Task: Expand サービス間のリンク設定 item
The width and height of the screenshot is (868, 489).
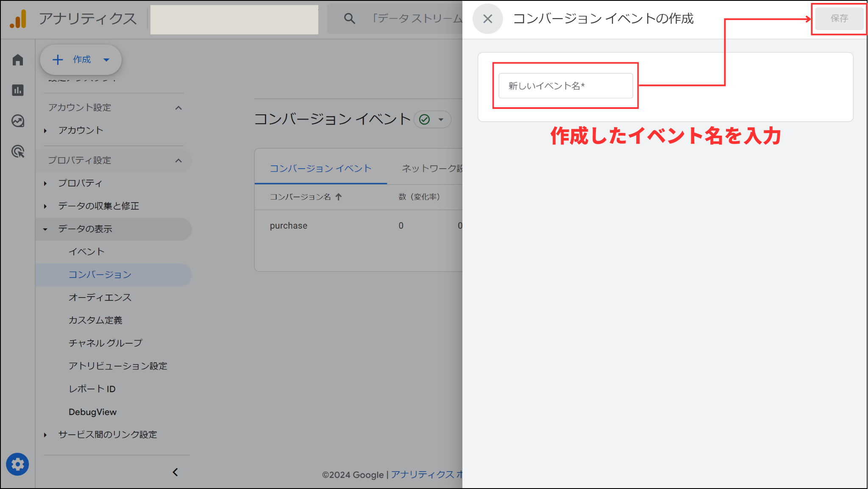Action: coord(45,435)
